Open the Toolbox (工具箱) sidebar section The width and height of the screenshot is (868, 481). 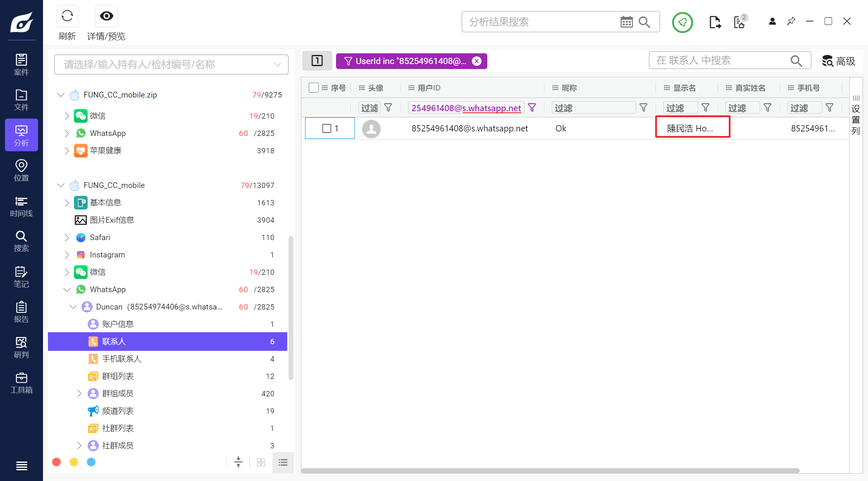point(21,383)
